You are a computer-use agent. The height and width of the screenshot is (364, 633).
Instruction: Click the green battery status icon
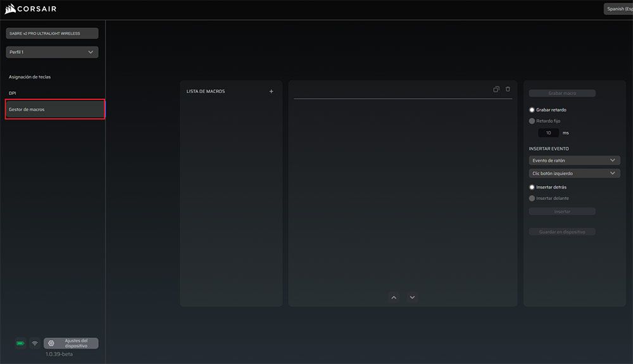[20, 343]
